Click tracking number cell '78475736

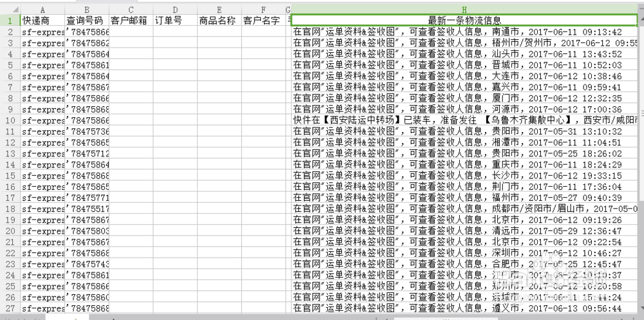(87, 131)
